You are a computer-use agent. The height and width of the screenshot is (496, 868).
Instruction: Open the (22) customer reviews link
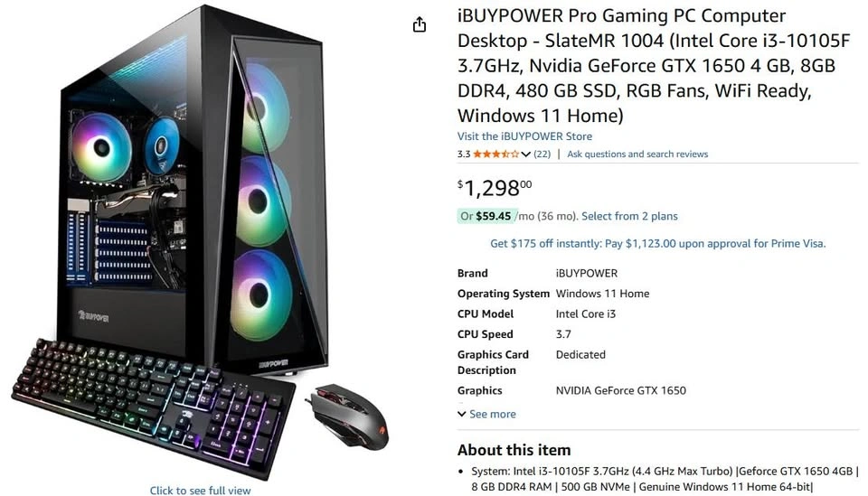point(542,154)
